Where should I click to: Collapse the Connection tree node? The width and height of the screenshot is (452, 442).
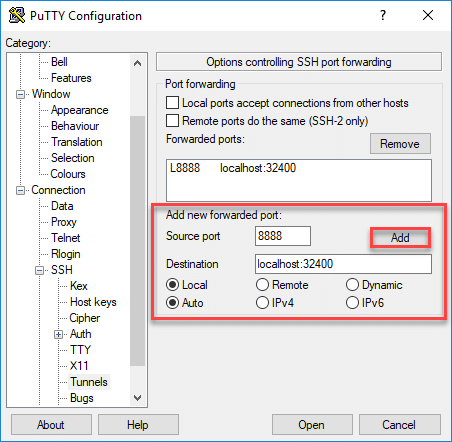pyautogui.click(x=20, y=190)
